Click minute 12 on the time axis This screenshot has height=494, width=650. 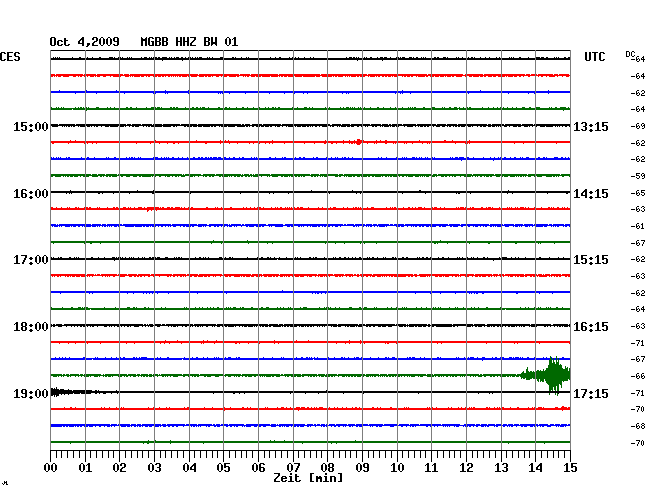466,468
